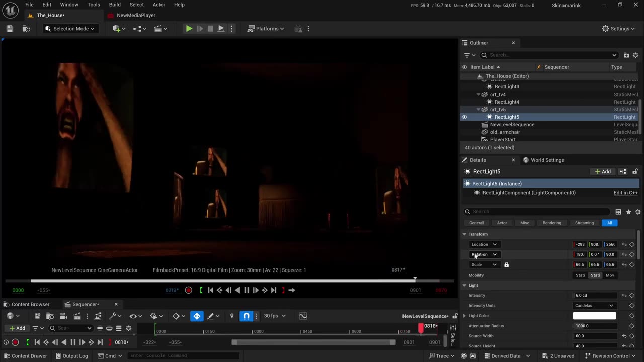Open the 30 fps frame rate dropdown

point(275,316)
